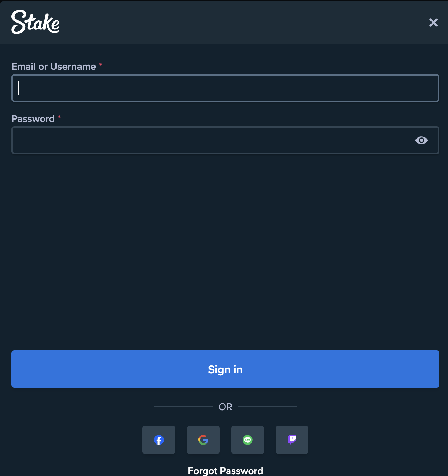The width and height of the screenshot is (448, 476).
Task: Focus the Email or Username field
Action: [225, 88]
